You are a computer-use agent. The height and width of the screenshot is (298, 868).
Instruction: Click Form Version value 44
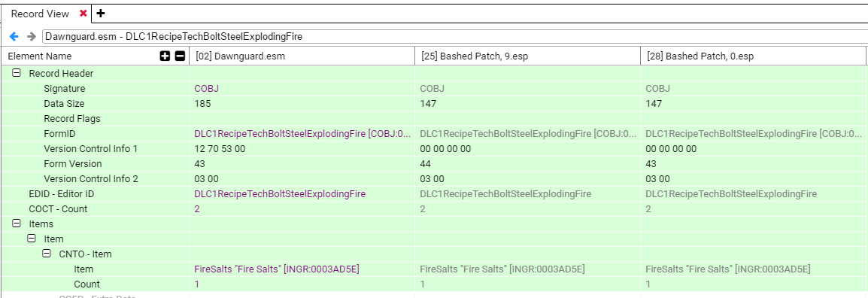(x=425, y=164)
